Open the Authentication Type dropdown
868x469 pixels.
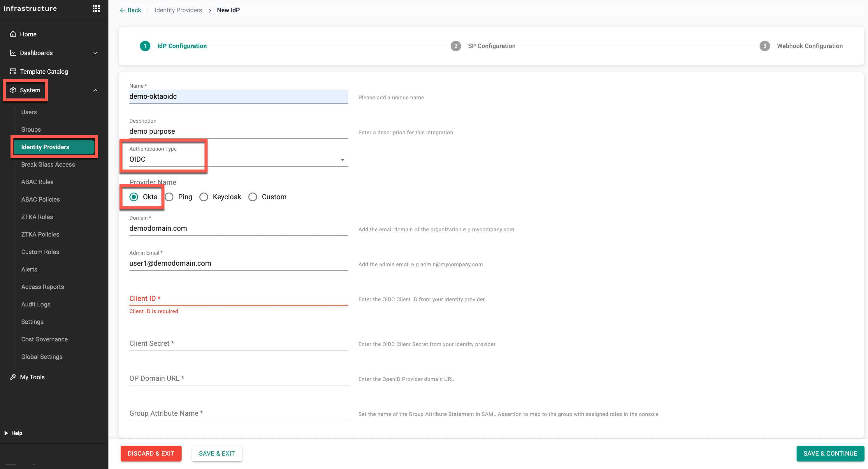(x=342, y=160)
